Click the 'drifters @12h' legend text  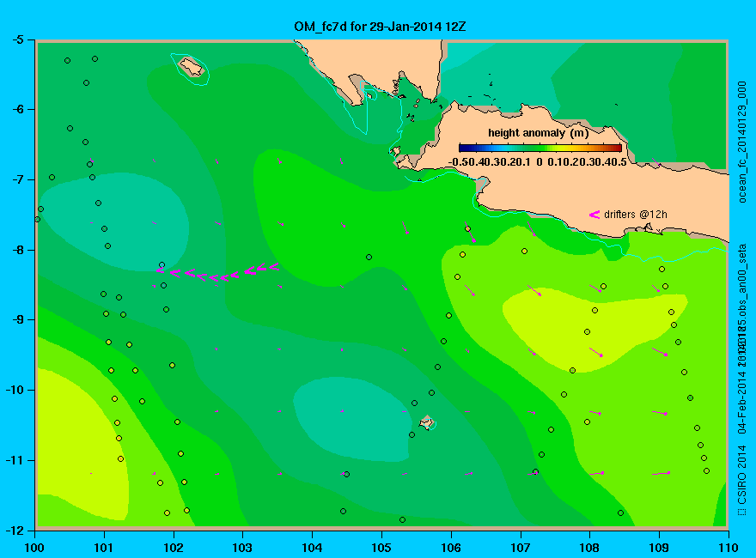(x=636, y=215)
